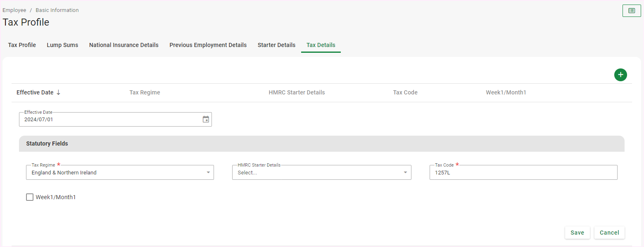Sort by the Tax Regime column header
644x247 pixels.
point(145,92)
